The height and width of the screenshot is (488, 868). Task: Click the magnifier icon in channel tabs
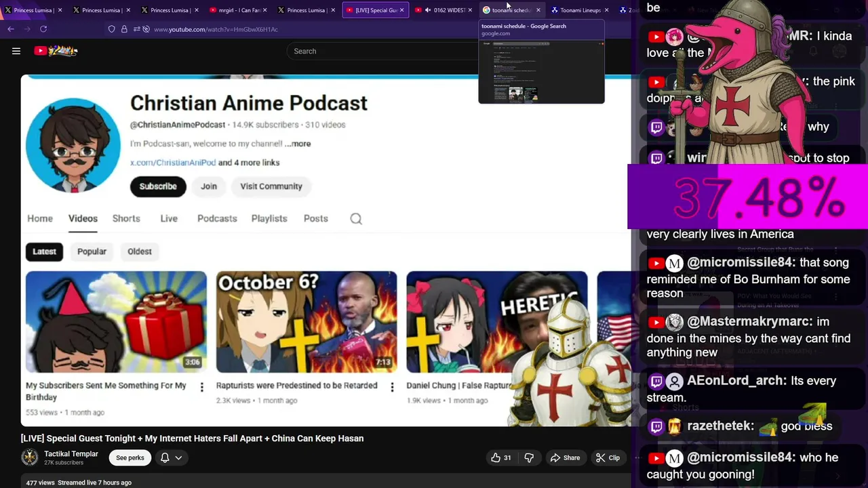point(356,218)
